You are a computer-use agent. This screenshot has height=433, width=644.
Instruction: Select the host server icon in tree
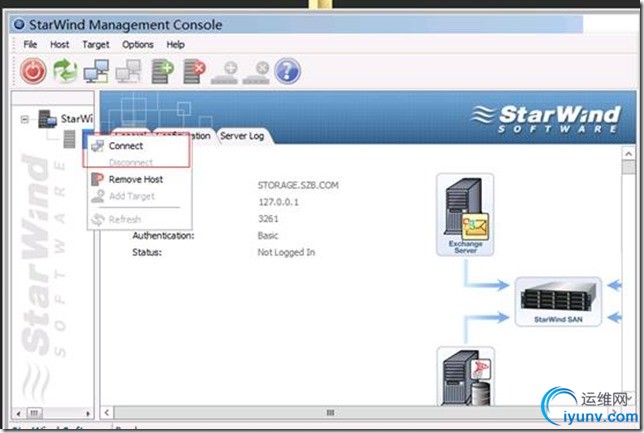(69, 139)
